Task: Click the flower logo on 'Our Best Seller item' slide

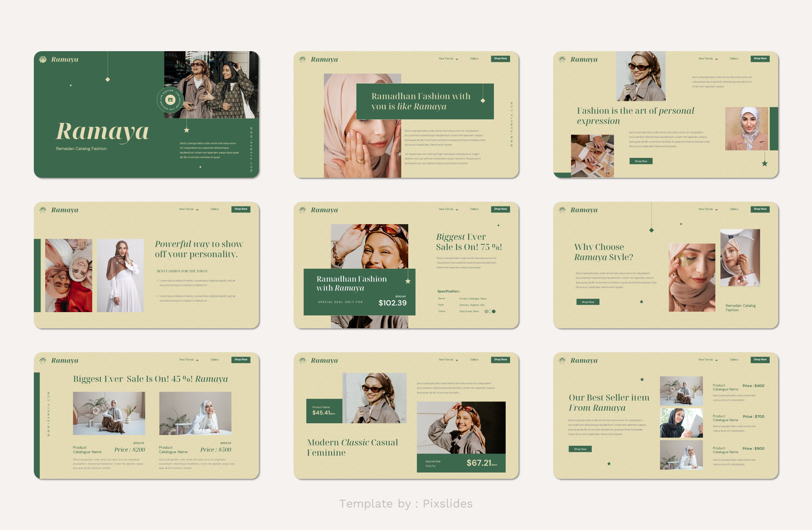Action: [562, 360]
